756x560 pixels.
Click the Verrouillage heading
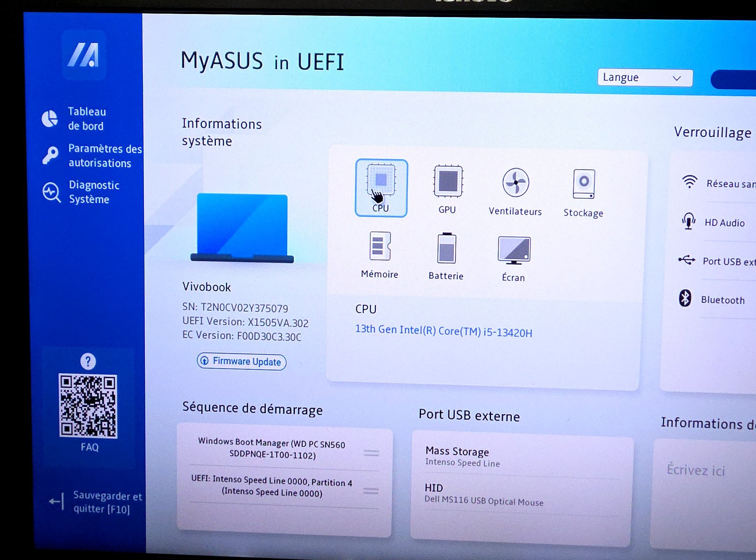click(x=713, y=132)
